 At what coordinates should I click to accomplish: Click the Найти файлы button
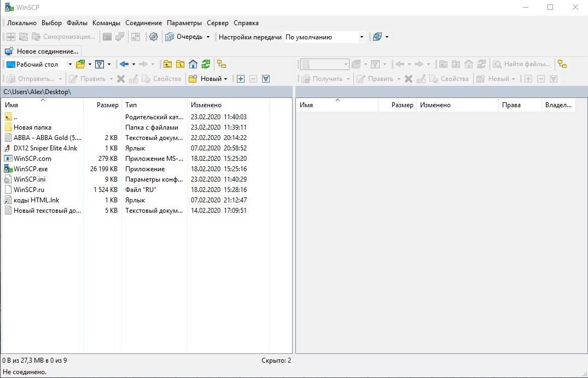[521, 64]
